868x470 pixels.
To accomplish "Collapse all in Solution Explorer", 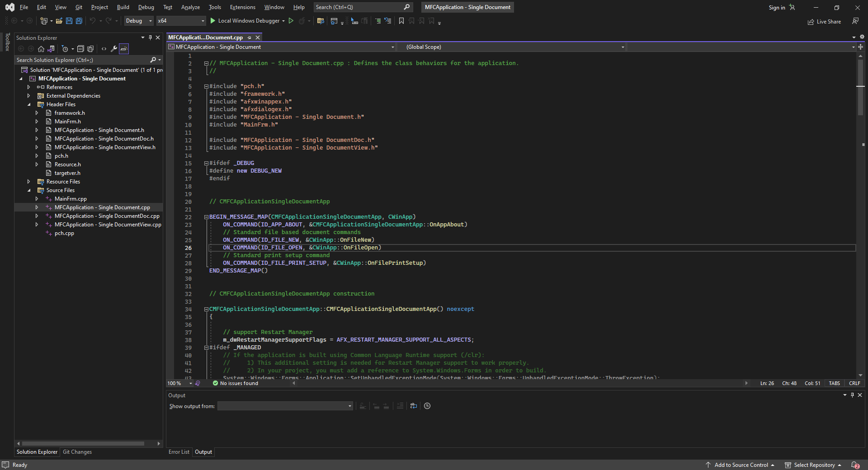I will tap(80, 49).
